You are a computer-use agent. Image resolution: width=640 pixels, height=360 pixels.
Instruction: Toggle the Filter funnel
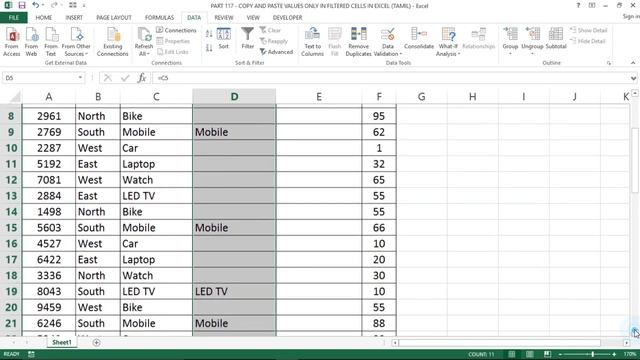point(247,39)
